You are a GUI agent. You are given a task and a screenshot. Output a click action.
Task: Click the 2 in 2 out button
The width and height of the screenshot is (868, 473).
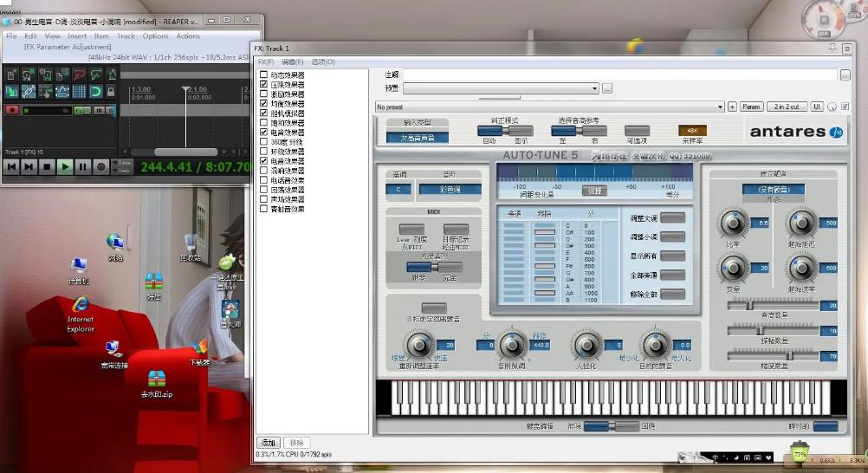click(x=786, y=107)
